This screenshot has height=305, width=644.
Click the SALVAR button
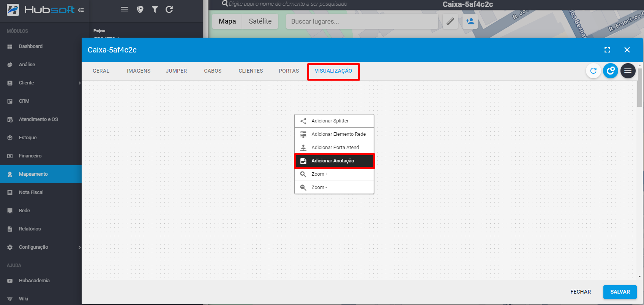click(x=620, y=292)
